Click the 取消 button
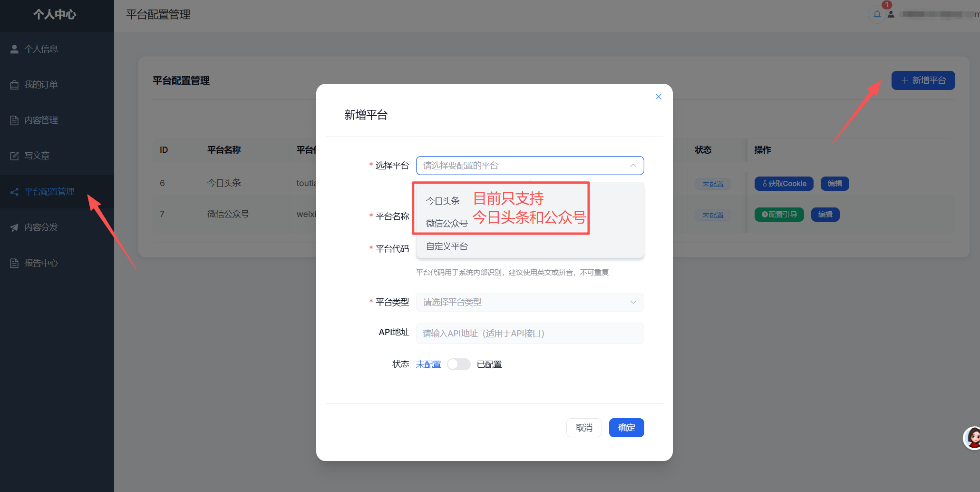Screen dimensions: 980x492 pyautogui.click(x=584, y=428)
